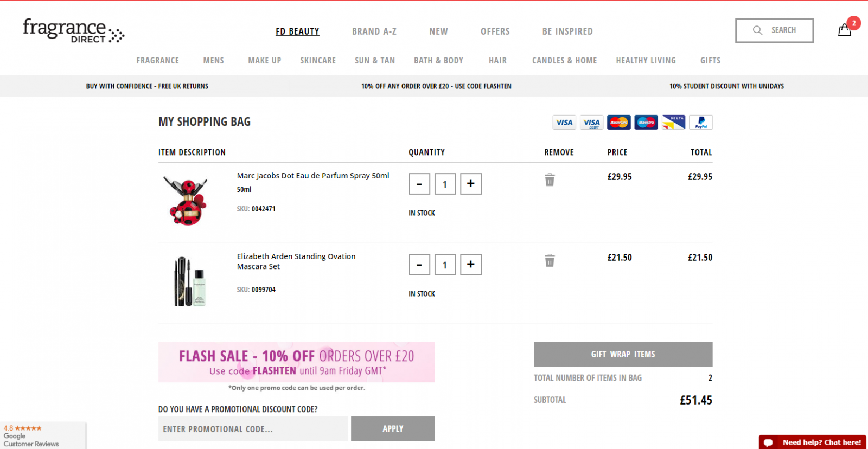Click the search magnifier icon
This screenshot has width=868, height=449.
tap(757, 30)
